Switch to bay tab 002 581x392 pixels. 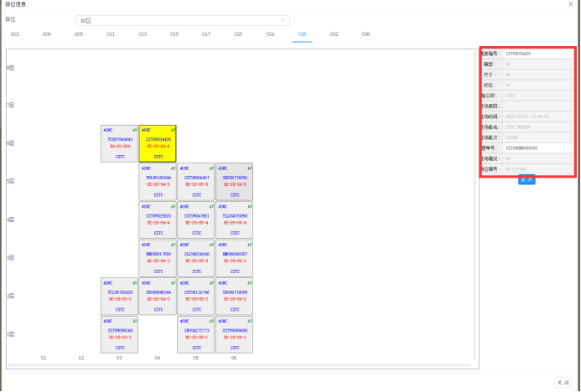click(15, 34)
